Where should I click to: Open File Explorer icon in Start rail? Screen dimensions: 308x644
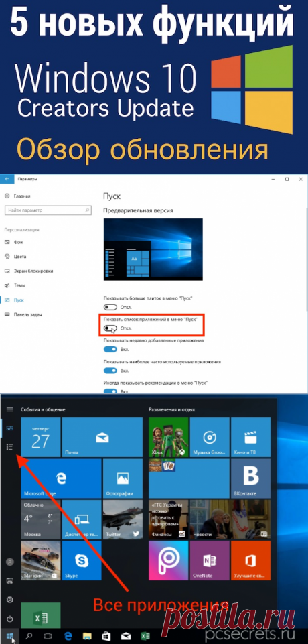tap(10, 581)
